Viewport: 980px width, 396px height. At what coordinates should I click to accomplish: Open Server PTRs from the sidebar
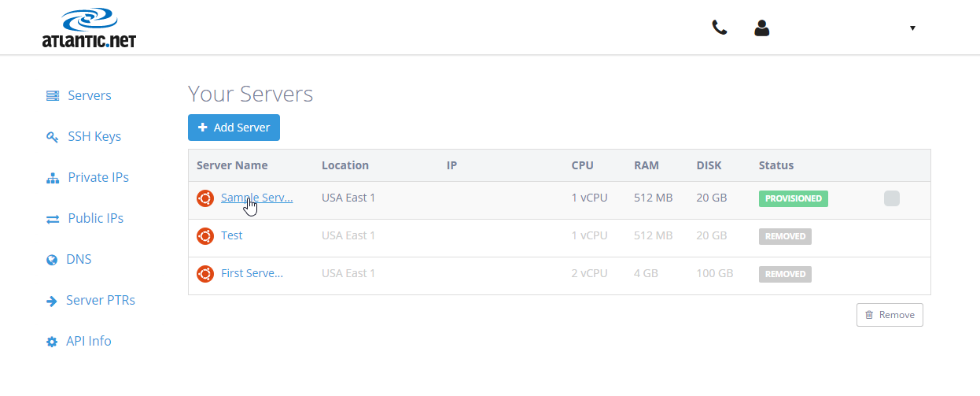100,301
